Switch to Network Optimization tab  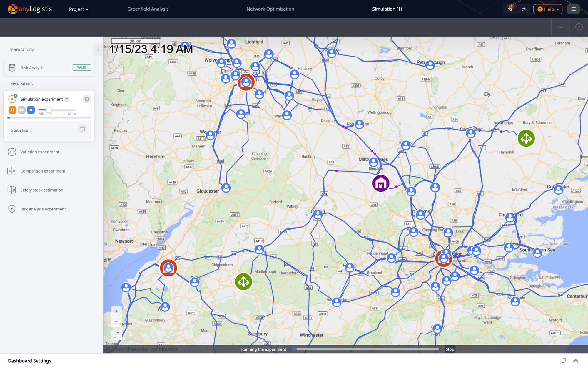[x=270, y=9]
